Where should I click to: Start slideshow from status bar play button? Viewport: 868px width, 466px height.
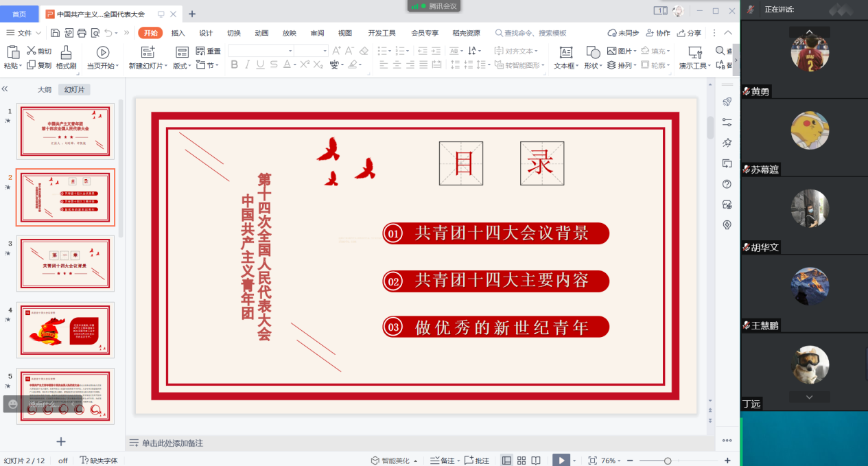pyautogui.click(x=561, y=461)
